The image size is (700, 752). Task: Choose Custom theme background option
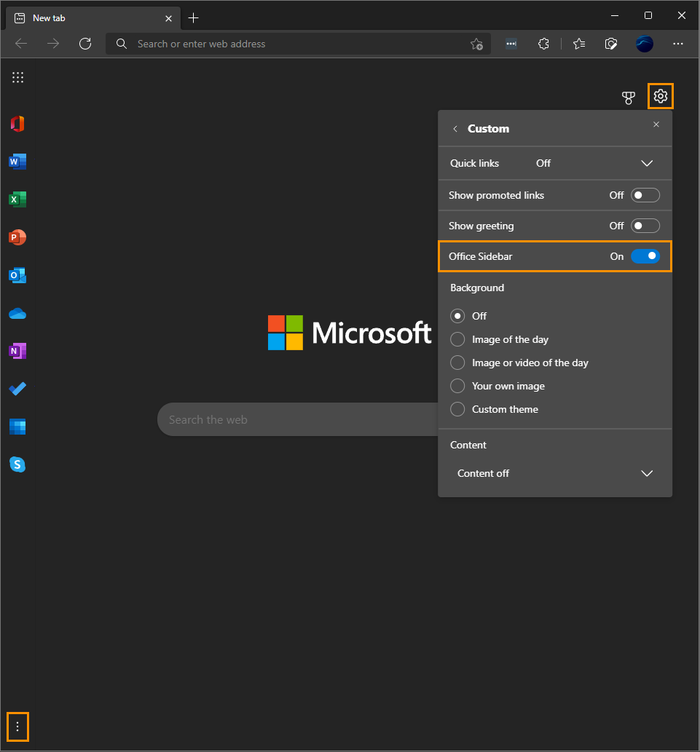pyautogui.click(x=457, y=409)
